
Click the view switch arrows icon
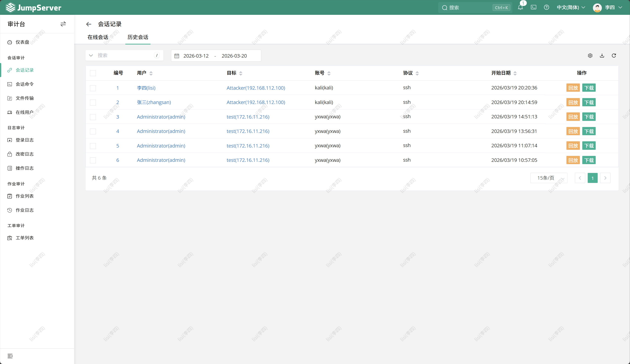pyautogui.click(x=63, y=24)
